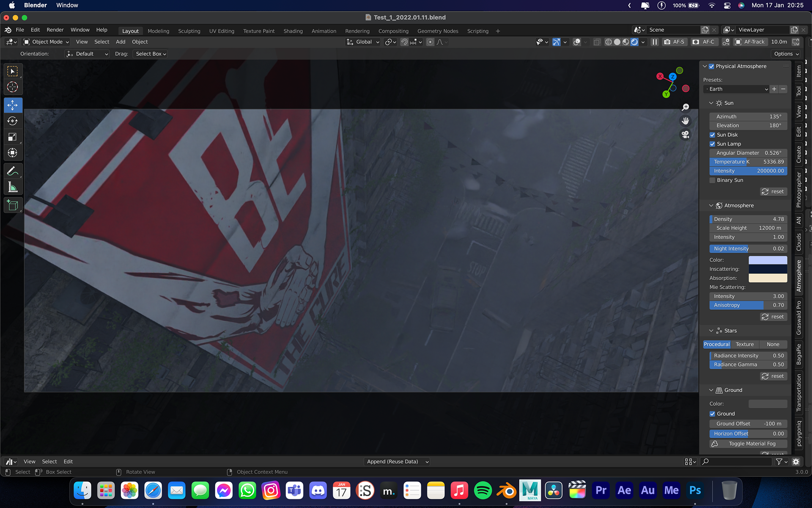Click the pause render icon in header

coord(655,42)
